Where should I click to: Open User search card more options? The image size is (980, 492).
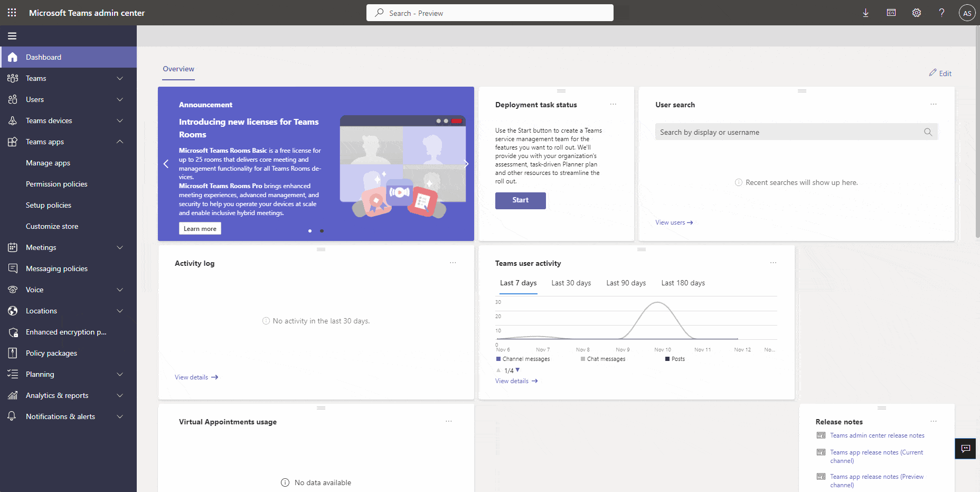(934, 104)
